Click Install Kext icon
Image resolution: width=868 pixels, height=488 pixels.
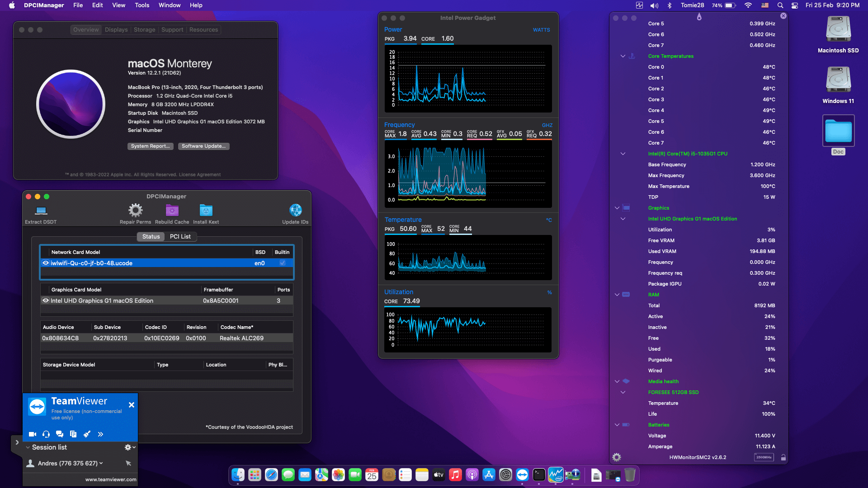206,210
